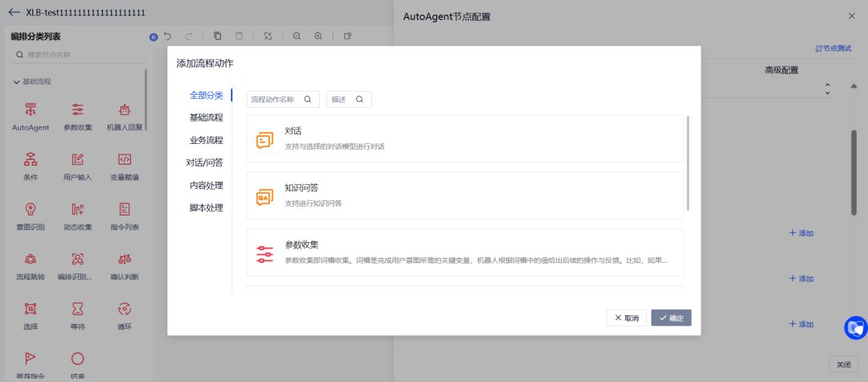Select the 结束 circle node icon
868x382 pixels.
tap(77, 358)
